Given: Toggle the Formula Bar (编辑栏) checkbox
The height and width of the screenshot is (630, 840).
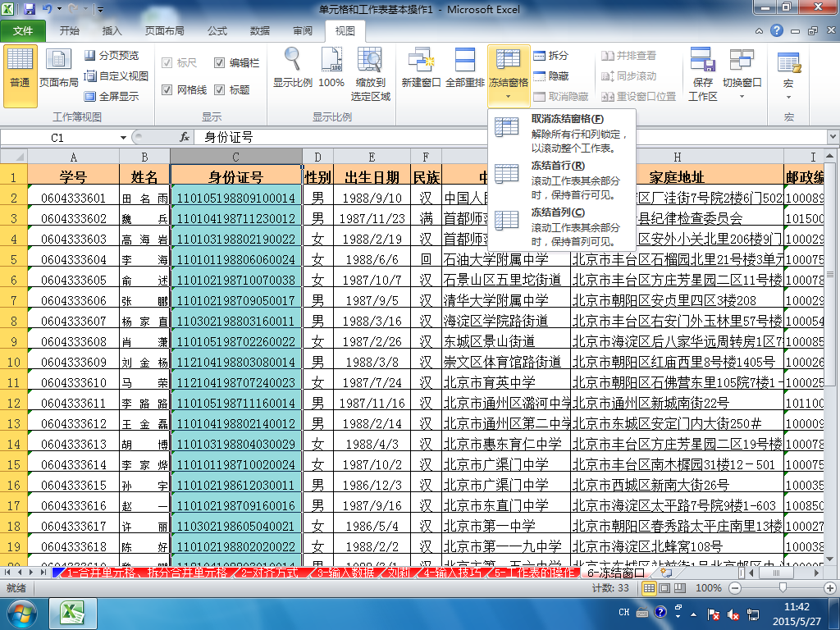Looking at the screenshot, I should (x=219, y=63).
